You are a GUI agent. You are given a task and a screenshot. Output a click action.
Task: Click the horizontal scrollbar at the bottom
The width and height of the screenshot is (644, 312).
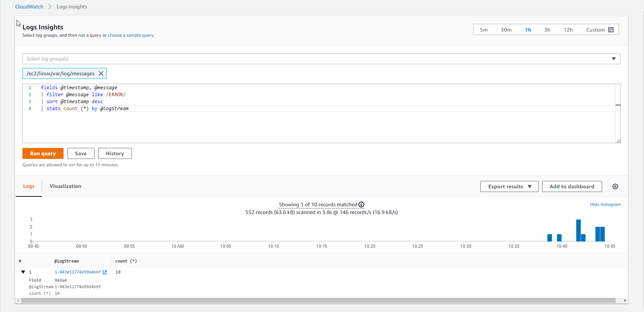click(x=318, y=300)
